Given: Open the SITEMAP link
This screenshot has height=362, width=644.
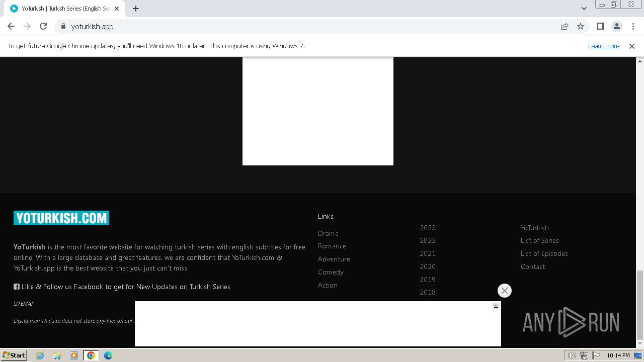Looking at the screenshot, I should (24, 304).
